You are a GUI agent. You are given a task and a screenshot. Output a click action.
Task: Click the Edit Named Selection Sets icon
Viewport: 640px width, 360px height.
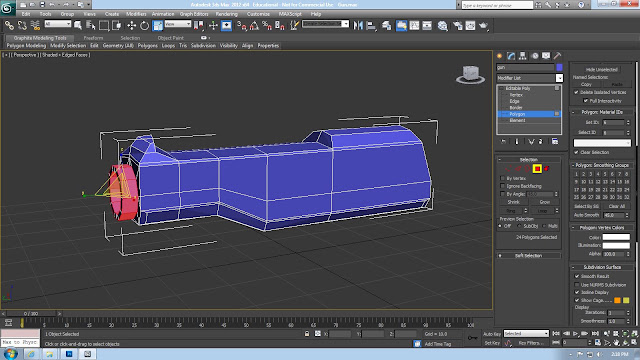(294, 26)
